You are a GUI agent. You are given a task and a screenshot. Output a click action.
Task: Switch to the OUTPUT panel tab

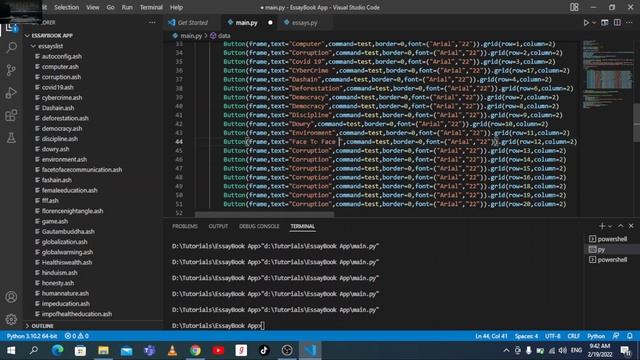218,226
